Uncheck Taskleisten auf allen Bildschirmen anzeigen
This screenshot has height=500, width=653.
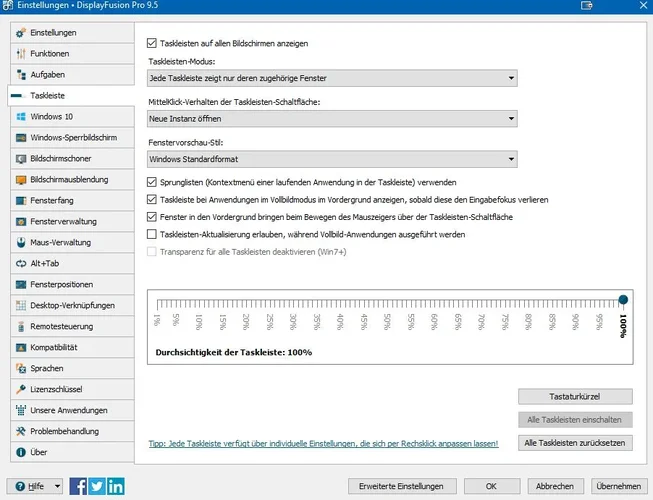(152, 43)
